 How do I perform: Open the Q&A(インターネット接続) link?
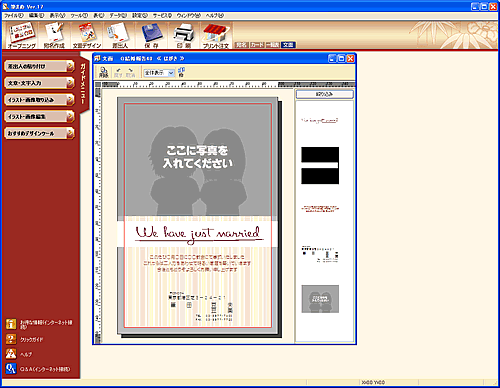point(45,369)
